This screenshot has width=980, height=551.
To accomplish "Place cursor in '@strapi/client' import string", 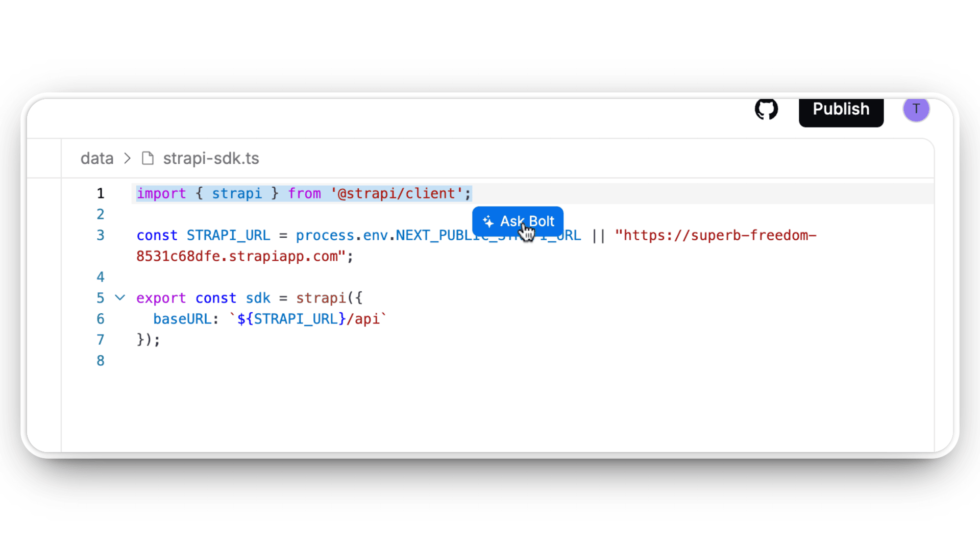I will pyautogui.click(x=397, y=193).
